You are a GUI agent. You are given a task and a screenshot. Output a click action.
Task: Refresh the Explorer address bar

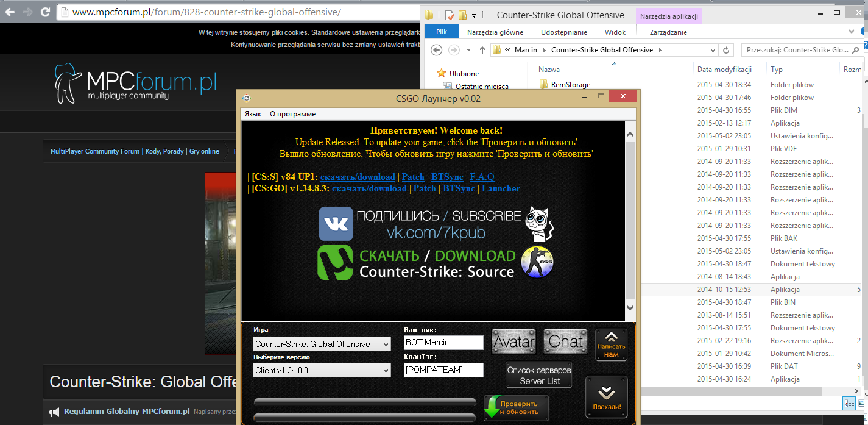tap(726, 50)
